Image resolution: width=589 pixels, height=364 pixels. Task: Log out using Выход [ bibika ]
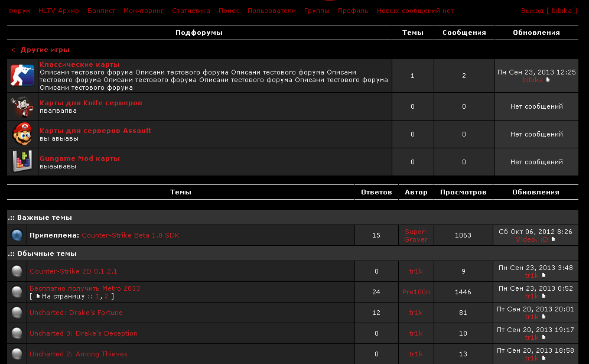pos(546,11)
